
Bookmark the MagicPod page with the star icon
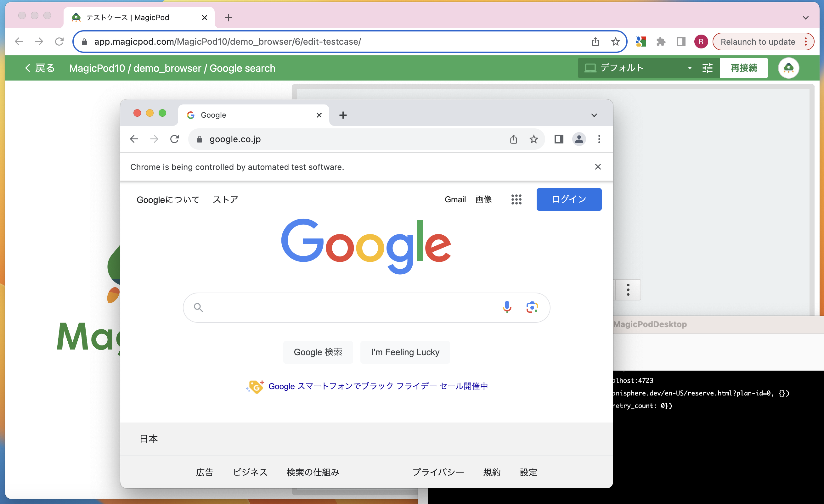[615, 42]
